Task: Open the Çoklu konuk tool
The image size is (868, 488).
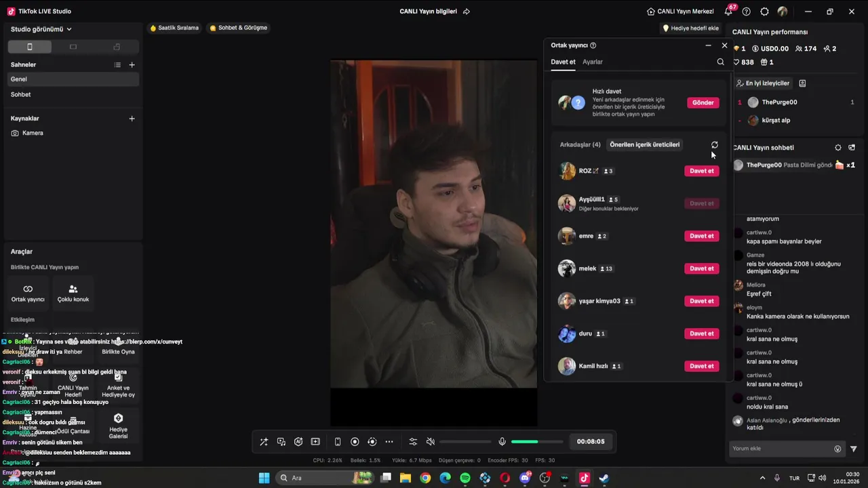Action: coord(73,293)
